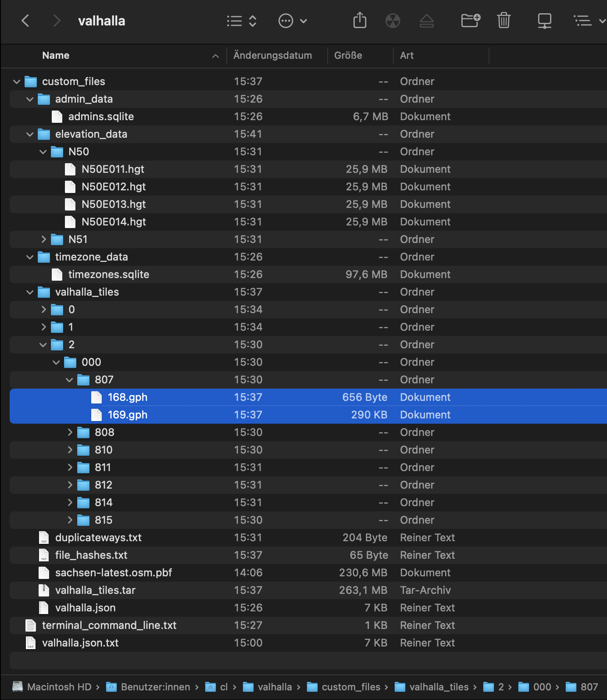607x700 pixels.
Task: Open the More actions ellipsis menu
Action: tap(293, 21)
